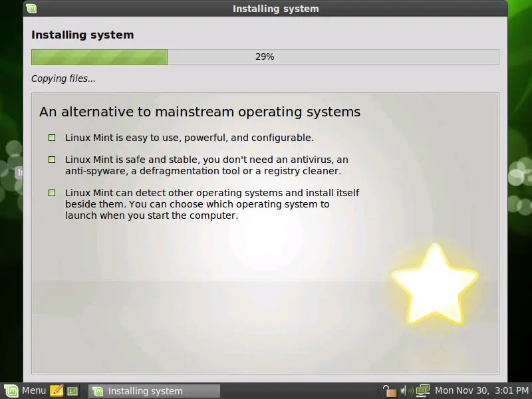The height and width of the screenshot is (399, 532).
Task: Click the glowing yellow star image
Action: click(434, 283)
